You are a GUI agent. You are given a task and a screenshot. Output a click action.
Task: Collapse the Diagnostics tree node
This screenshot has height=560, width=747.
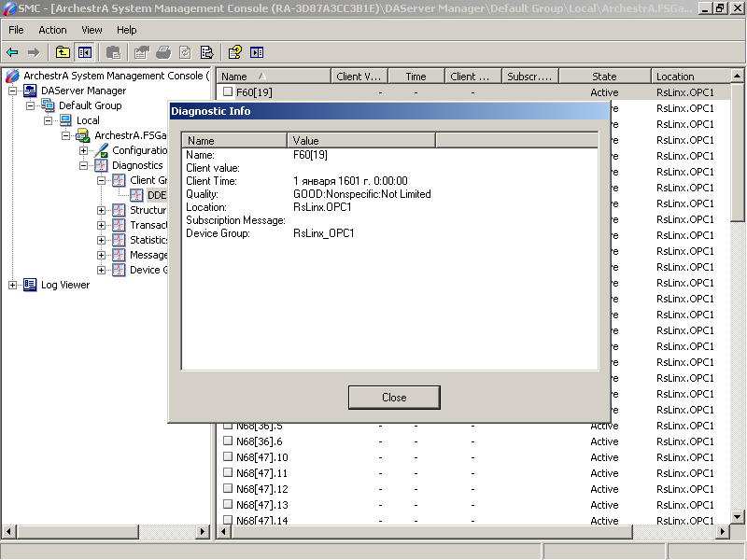[x=84, y=165]
